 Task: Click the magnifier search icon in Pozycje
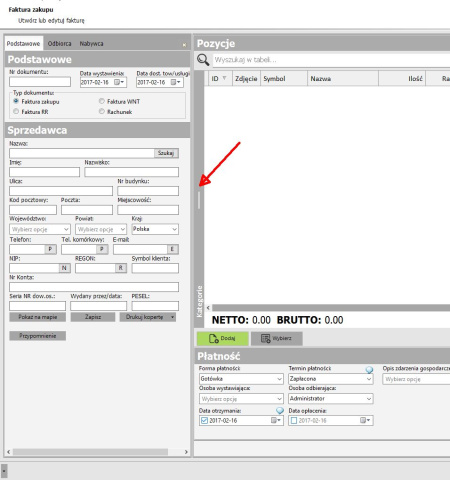(x=203, y=60)
